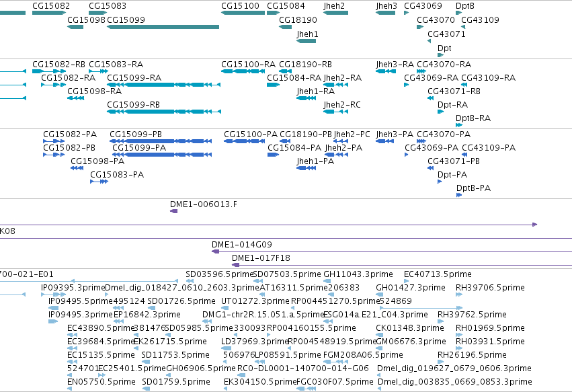This screenshot has height=392, width=572.
Task: Click the CG15100-RA transcript
Action: tap(243, 71)
